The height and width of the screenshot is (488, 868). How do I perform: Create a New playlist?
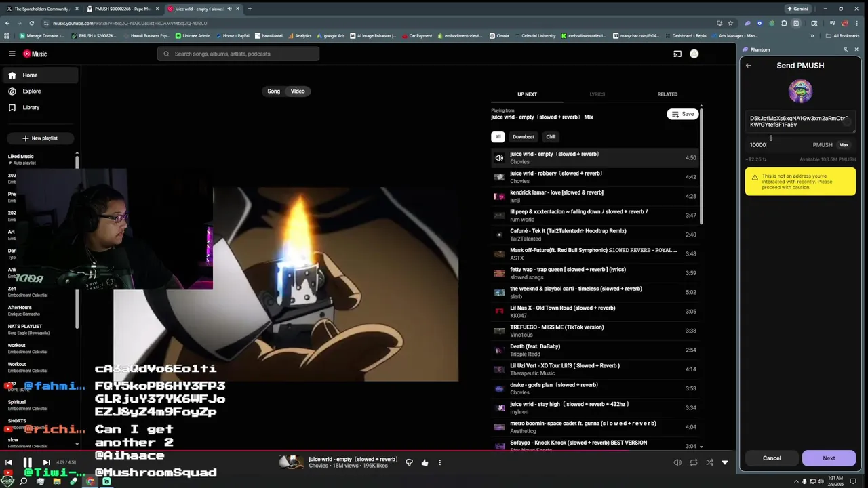(39, 138)
